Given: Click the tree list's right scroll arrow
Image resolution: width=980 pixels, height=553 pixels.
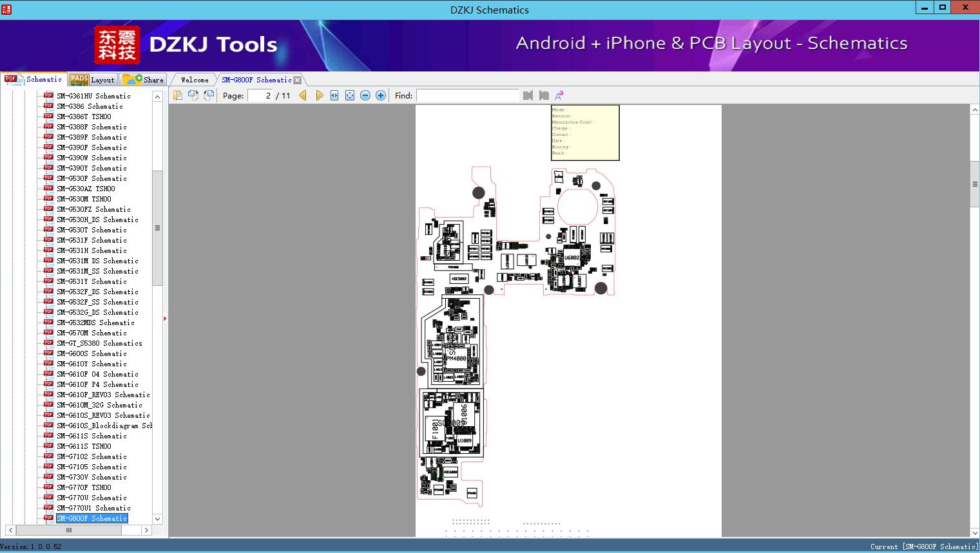Looking at the screenshot, I should tap(146, 530).
